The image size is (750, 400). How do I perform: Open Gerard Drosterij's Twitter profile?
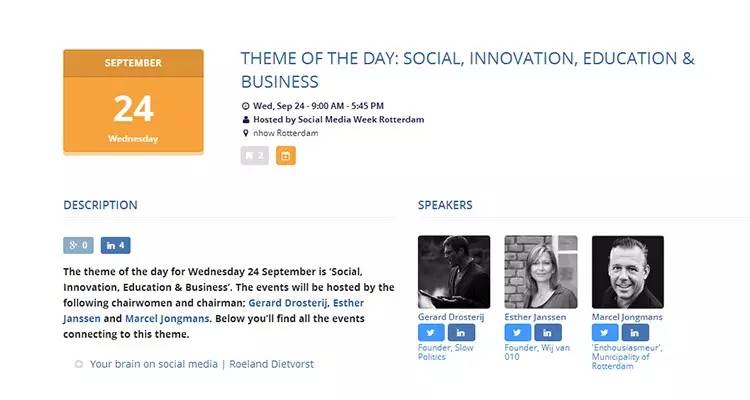point(432,333)
